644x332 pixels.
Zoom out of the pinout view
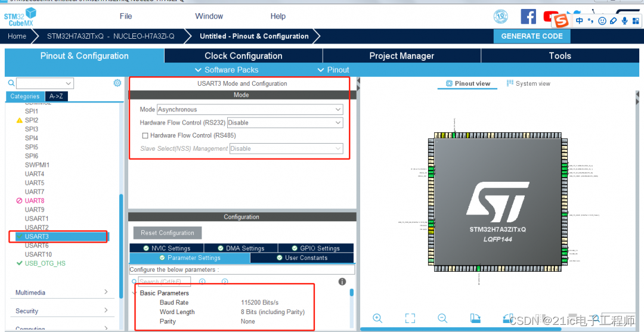click(x=442, y=318)
